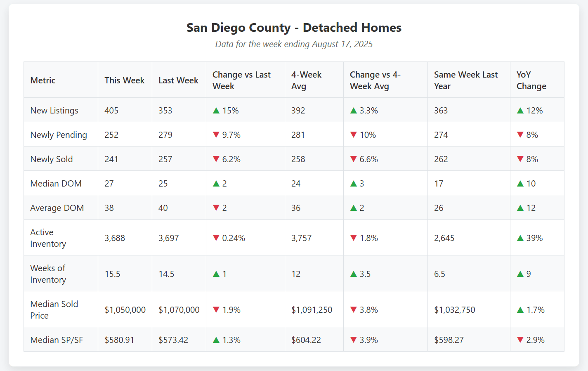Click green up arrow next to Weeks of Inventory 3.5
This screenshot has width=588, height=371.
[x=353, y=274]
